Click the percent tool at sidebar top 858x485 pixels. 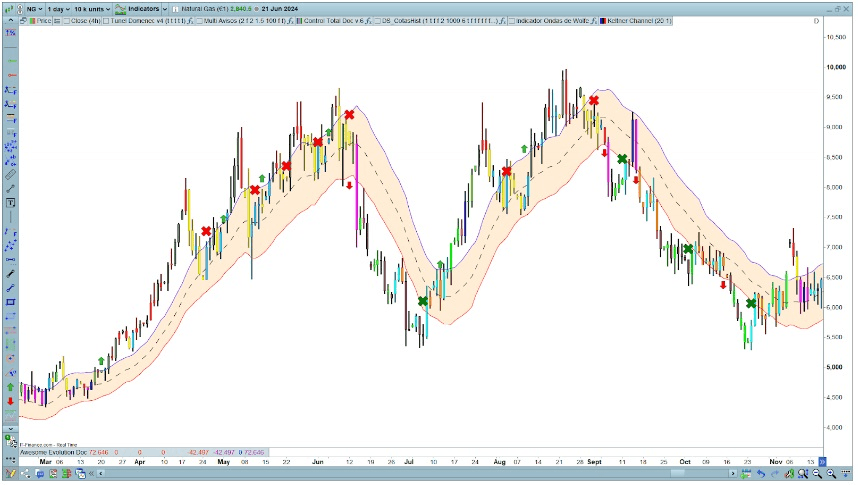[10, 33]
